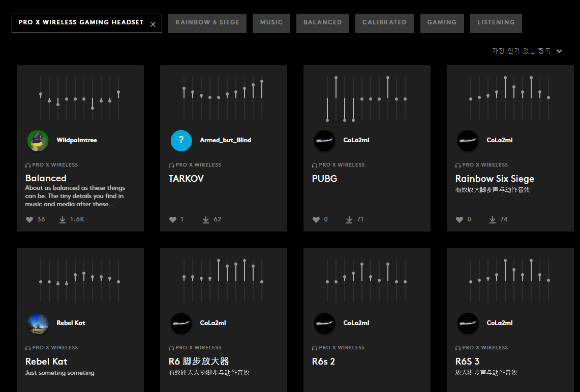Open Wildpalmtree's avatar

(38, 140)
